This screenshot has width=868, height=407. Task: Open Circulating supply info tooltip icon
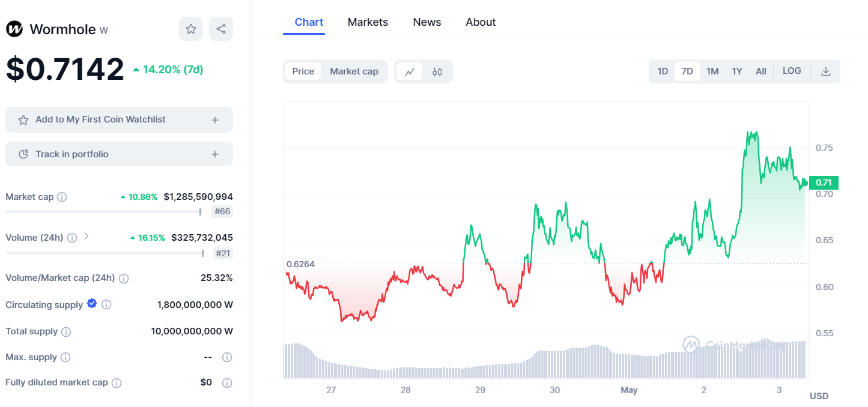106,305
